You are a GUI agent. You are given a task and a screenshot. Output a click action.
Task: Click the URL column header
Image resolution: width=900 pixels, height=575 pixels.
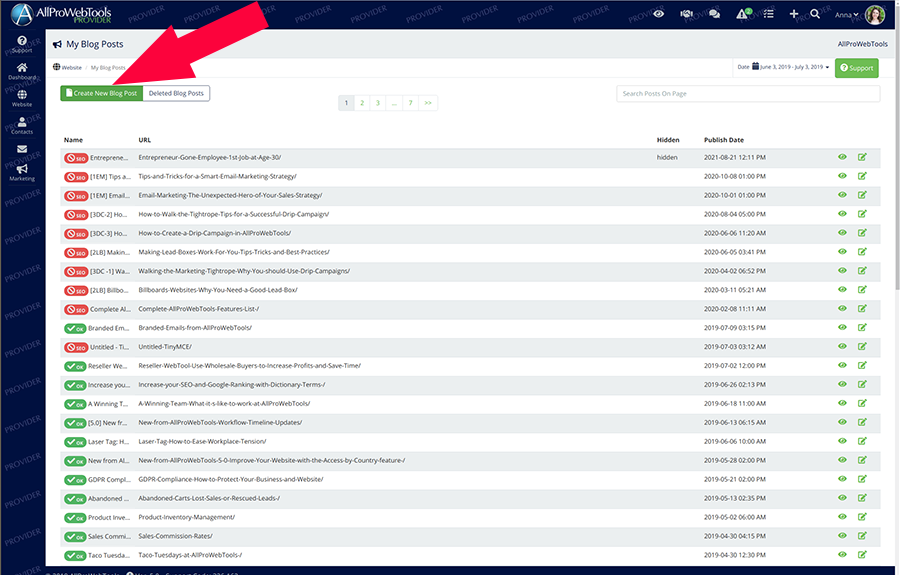[145, 140]
